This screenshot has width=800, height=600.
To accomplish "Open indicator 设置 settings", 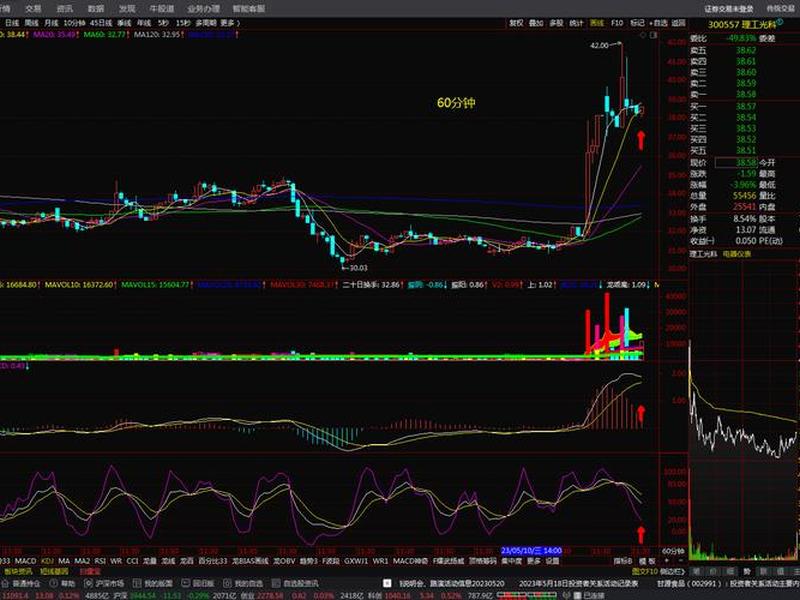I will (x=553, y=561).
